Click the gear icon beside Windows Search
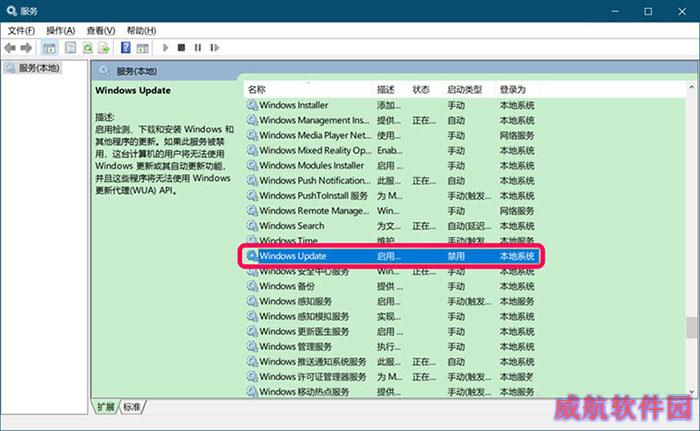Image resolution: width=700 pixels, height=431 pixels. click(x=252, y=226)
